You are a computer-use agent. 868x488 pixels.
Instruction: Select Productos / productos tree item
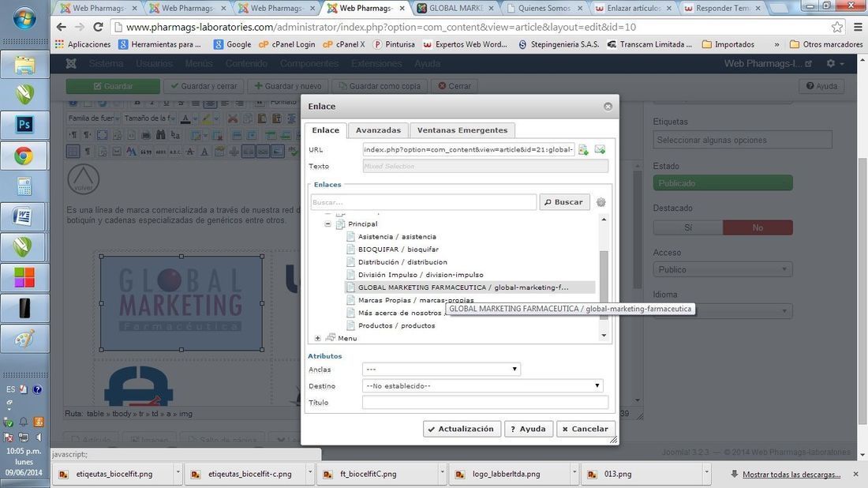396,325
